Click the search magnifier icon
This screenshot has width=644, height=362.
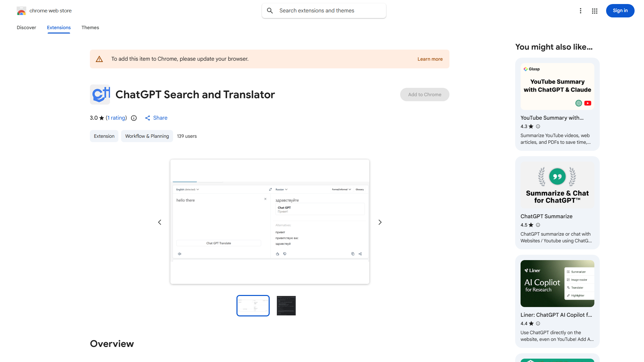[x=270, y=10]
